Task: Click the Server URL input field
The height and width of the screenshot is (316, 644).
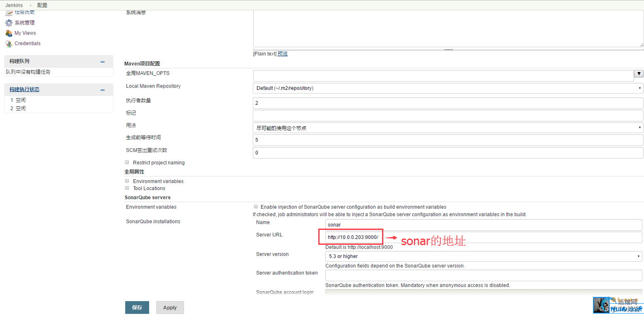Action: tap(484, 237)
